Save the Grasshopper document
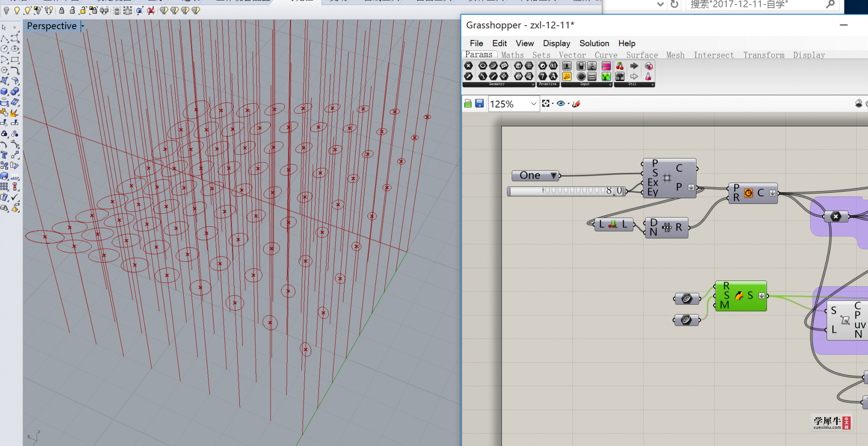The height and width of the screenshot is (446, 868). pyautogui.click(x=479, y=104)
